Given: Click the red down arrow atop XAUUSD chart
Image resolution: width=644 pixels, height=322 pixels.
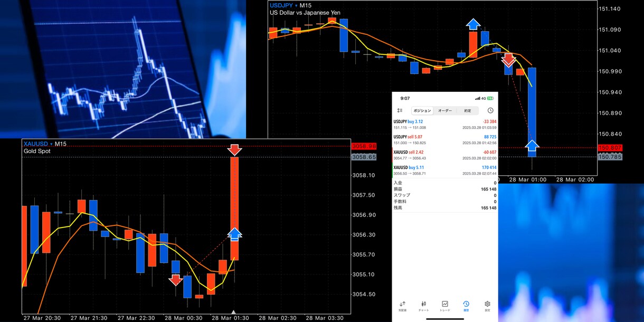Looking at the screenshot, I should pos(234,149).
